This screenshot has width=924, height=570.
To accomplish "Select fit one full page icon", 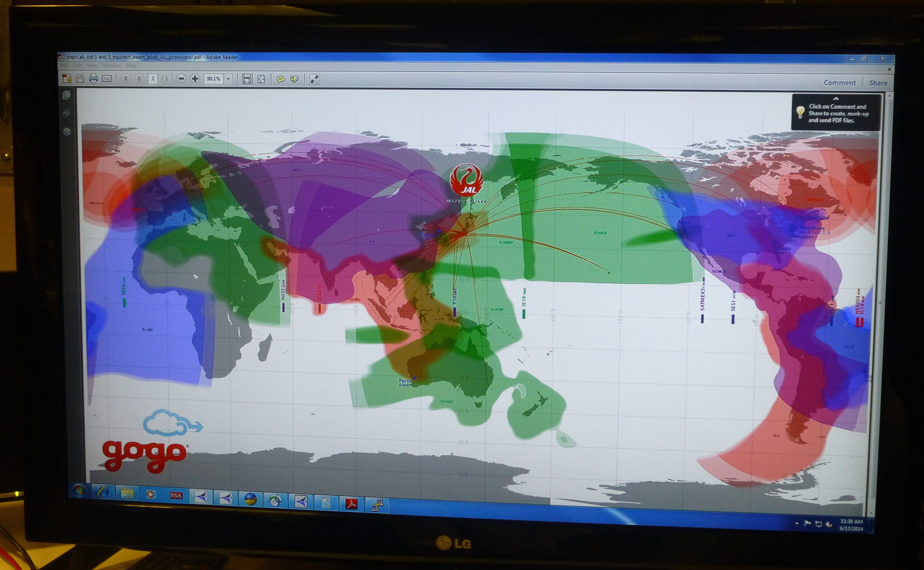I will tap(261, 79).
